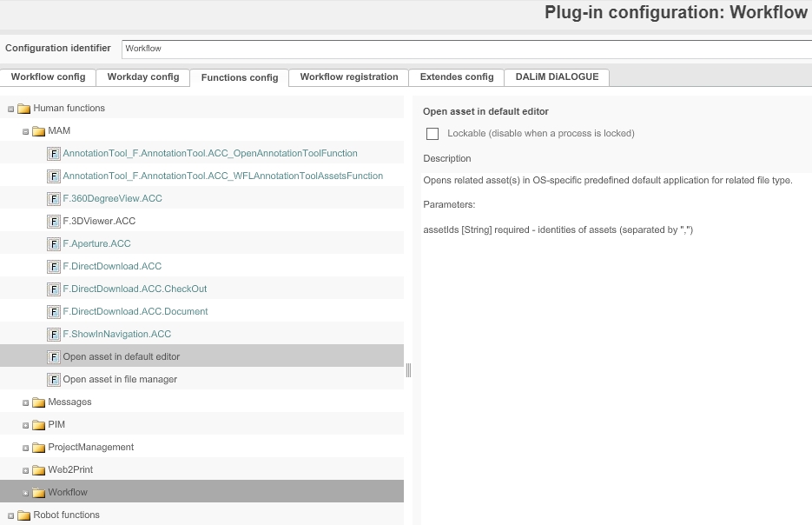
Task: Click the Human functions folder icon
Action: [23, 109]
